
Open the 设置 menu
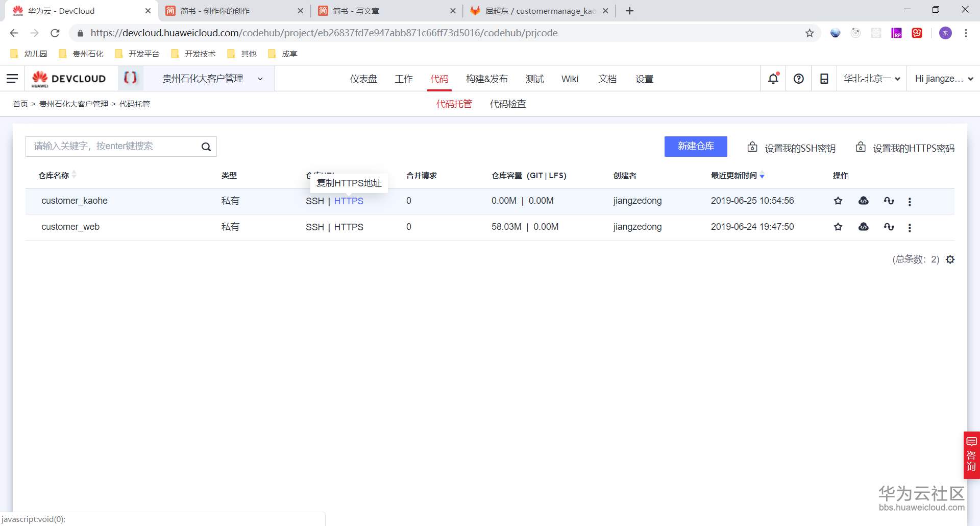pyautogui.click(x=645, y=79)
